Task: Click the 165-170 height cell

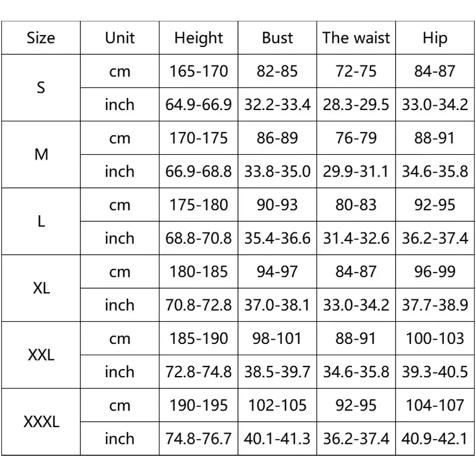Action: (199, 71)
